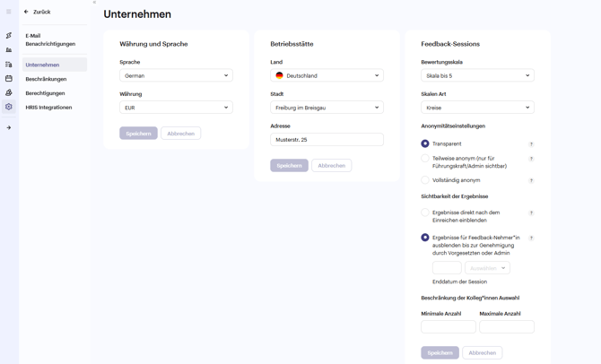Click the help icon beside Vollständig anonym
601x364 pixels.
point(531,181)
